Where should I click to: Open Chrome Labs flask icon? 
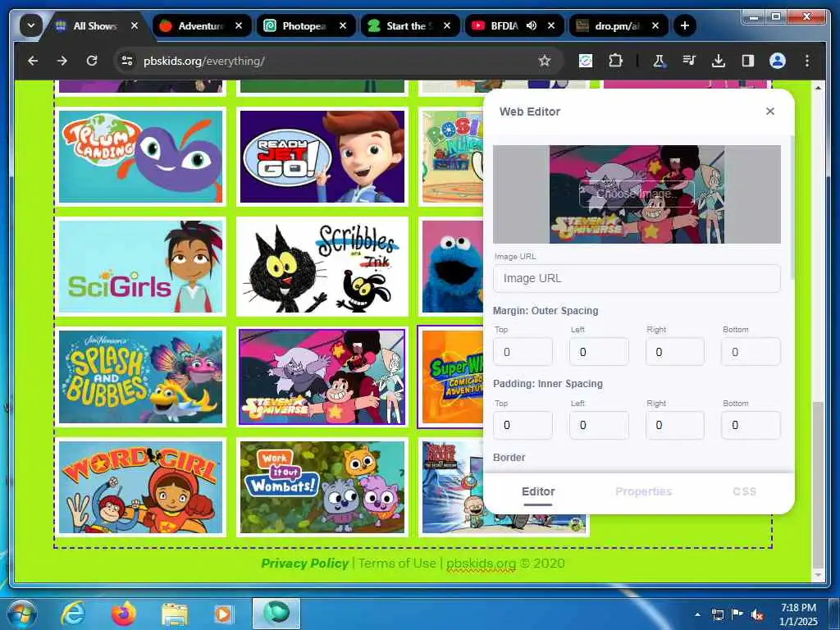[659, 61]
